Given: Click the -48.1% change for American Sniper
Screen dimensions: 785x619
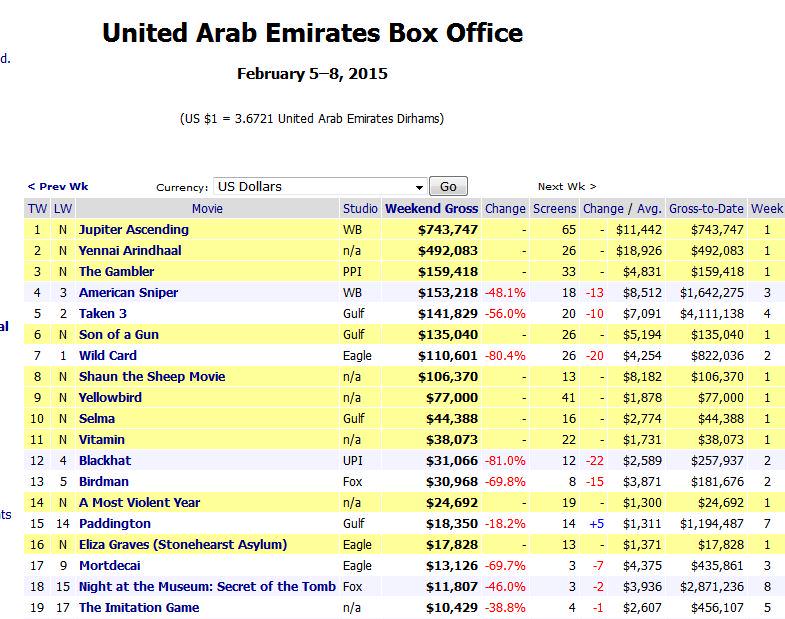Looking at the screenshot, I should tap(505, 292).
